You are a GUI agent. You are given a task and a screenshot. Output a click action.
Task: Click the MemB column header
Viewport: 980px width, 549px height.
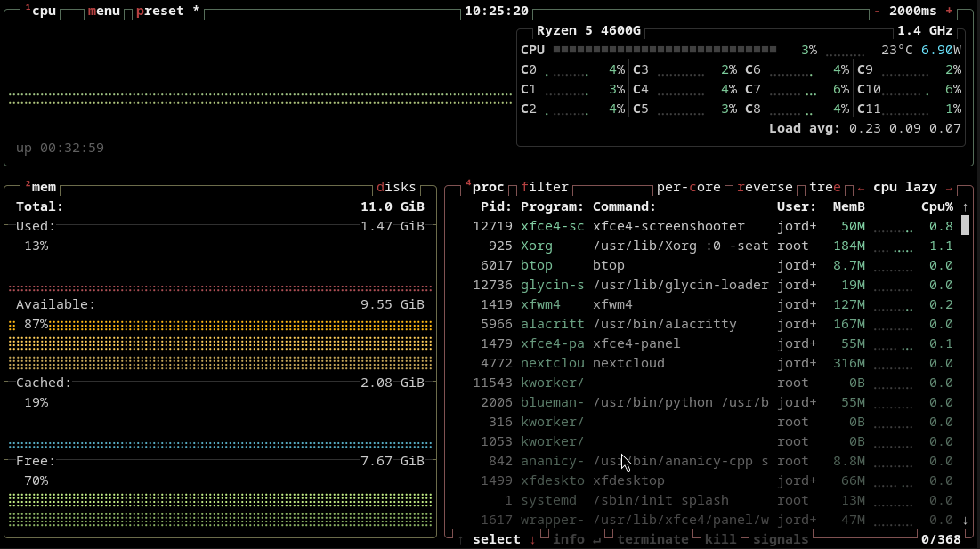pyautogui.click(x=849, y=206)
